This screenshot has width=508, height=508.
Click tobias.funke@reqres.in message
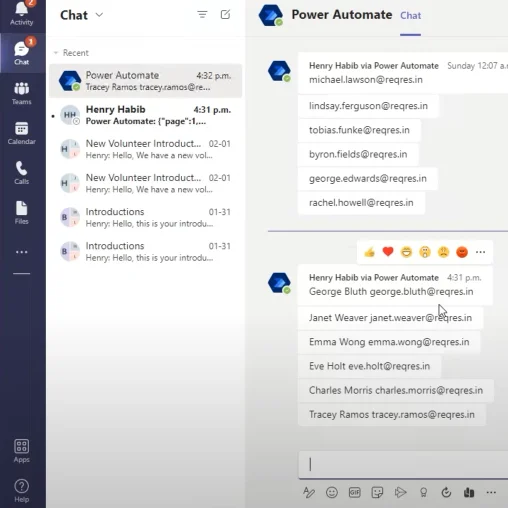coord(359,130)
